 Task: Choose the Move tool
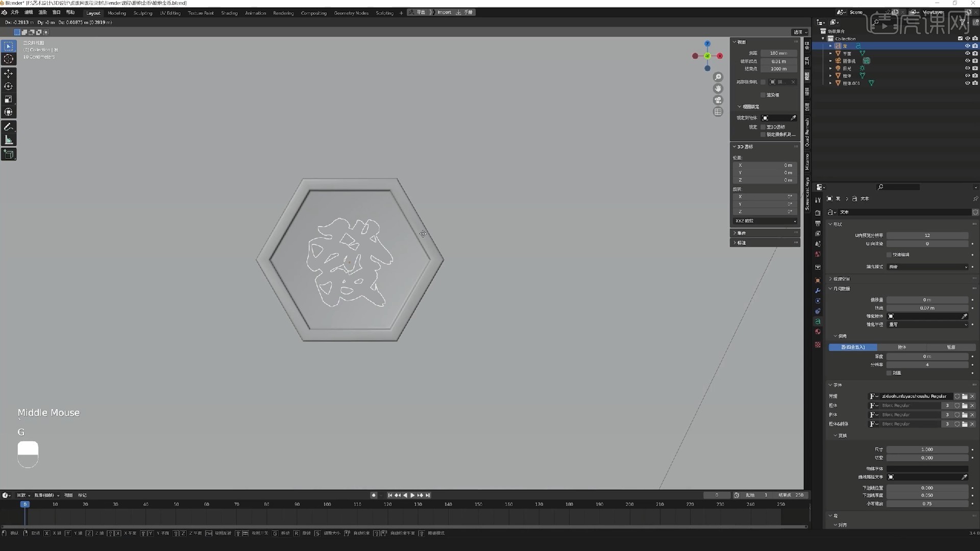click(x=9, y=74)
